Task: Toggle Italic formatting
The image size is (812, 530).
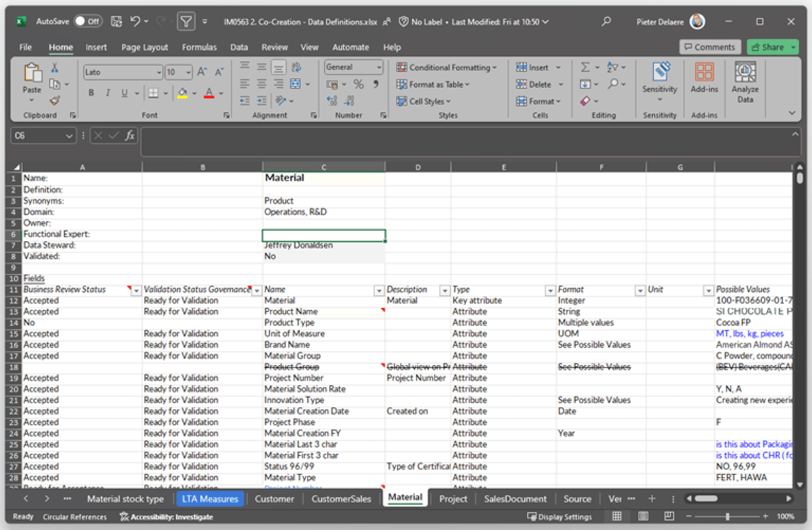Action: [108, 93]
